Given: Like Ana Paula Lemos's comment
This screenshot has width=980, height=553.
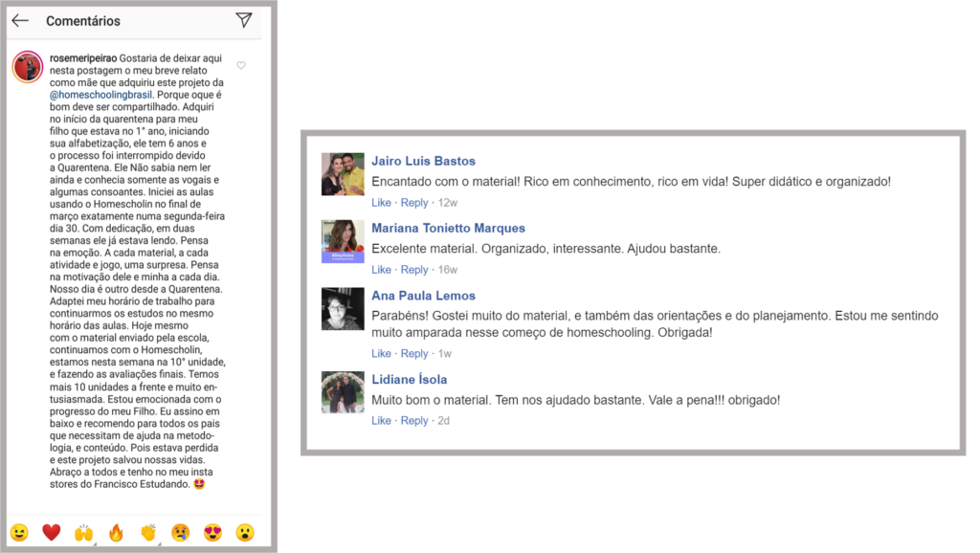Looking at the screenshot, I should coord(381,354).
